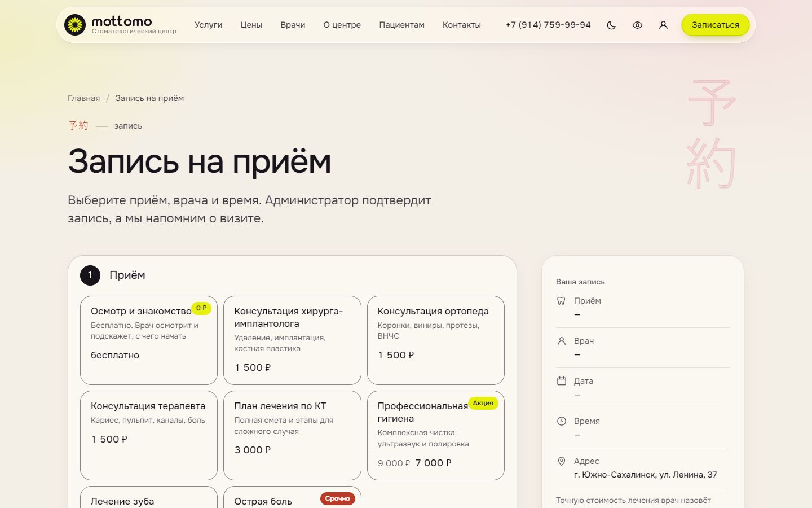The image size is (812, 508).
Task: Choose the Консультация ортопеда option
Action: pyautogui.click(x=436, y=340)
